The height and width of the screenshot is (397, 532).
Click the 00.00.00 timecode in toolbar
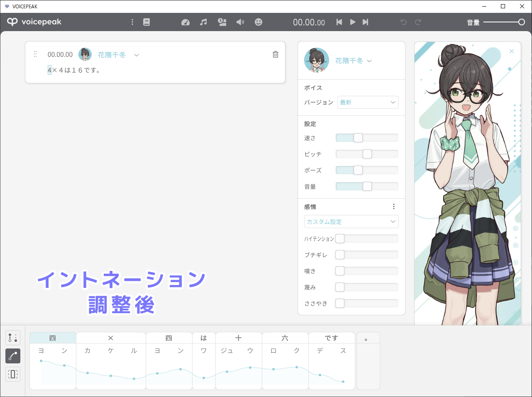[309, 22]
